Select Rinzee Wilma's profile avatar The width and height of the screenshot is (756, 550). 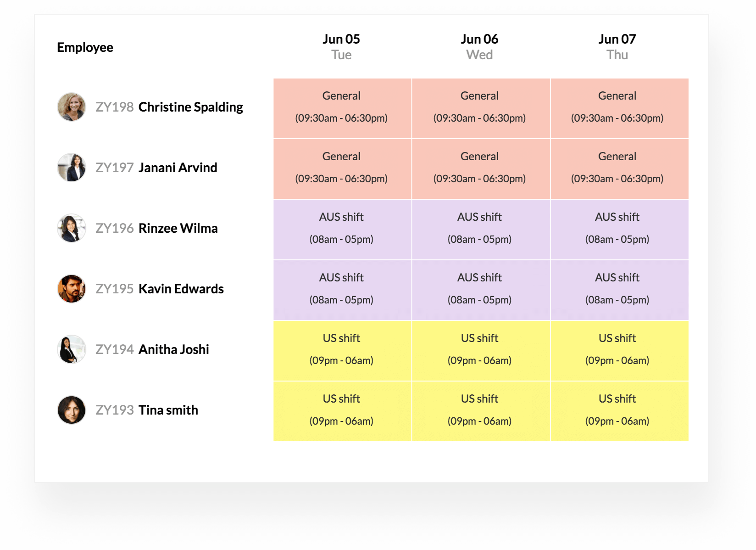click(x=72, y=228)
